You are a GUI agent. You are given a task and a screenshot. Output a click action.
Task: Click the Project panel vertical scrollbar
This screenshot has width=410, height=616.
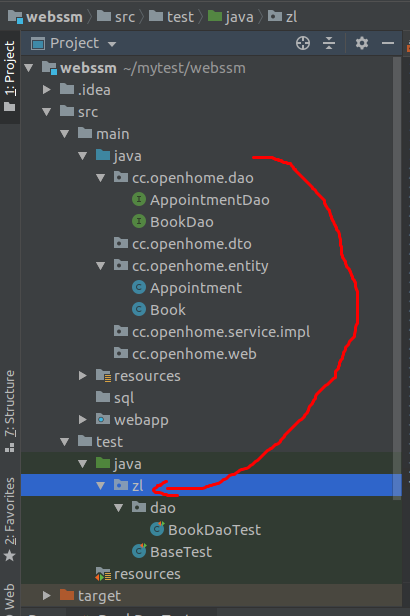pos(397,278)
